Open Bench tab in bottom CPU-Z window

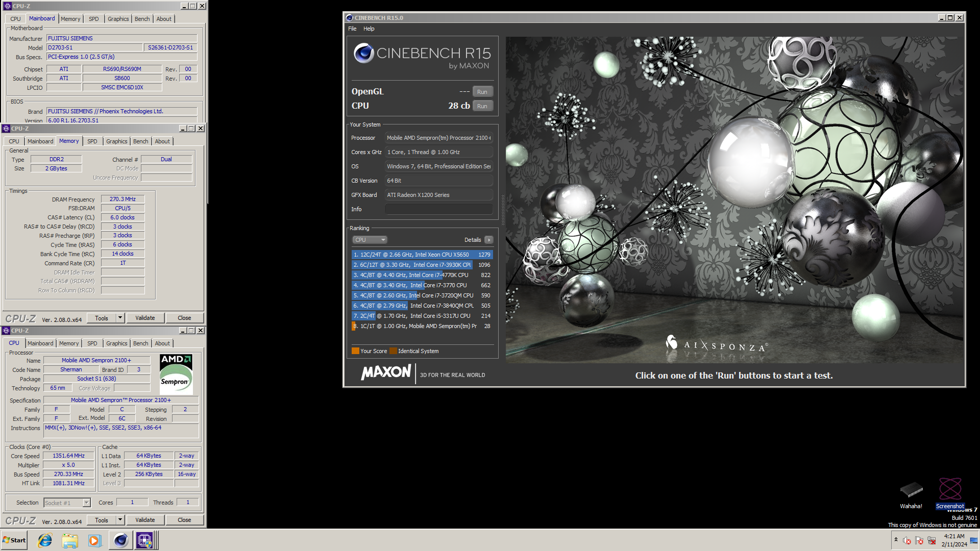pos(141,343)
